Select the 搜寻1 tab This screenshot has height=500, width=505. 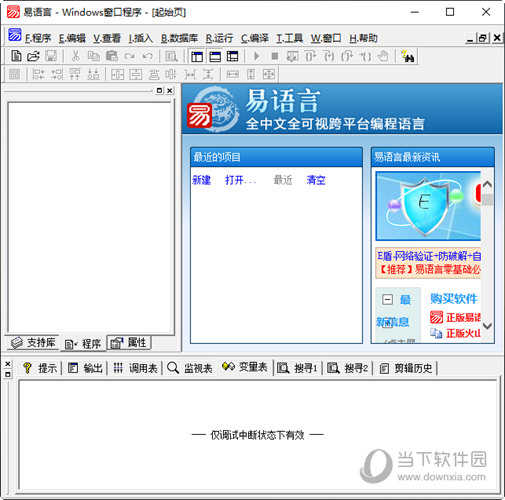pos(297,368)
